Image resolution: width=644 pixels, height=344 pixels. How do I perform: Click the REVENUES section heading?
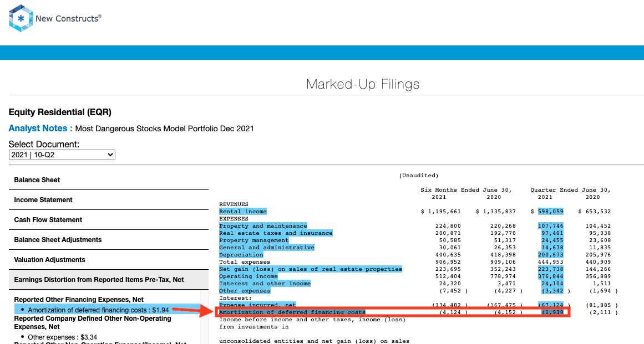pyautogui.click(x=234, y=204)
